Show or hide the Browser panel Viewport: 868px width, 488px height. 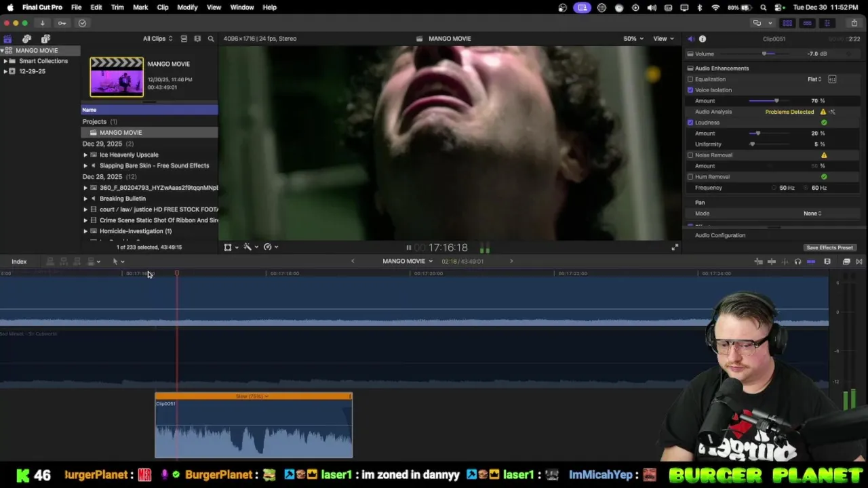click(787, 23)
